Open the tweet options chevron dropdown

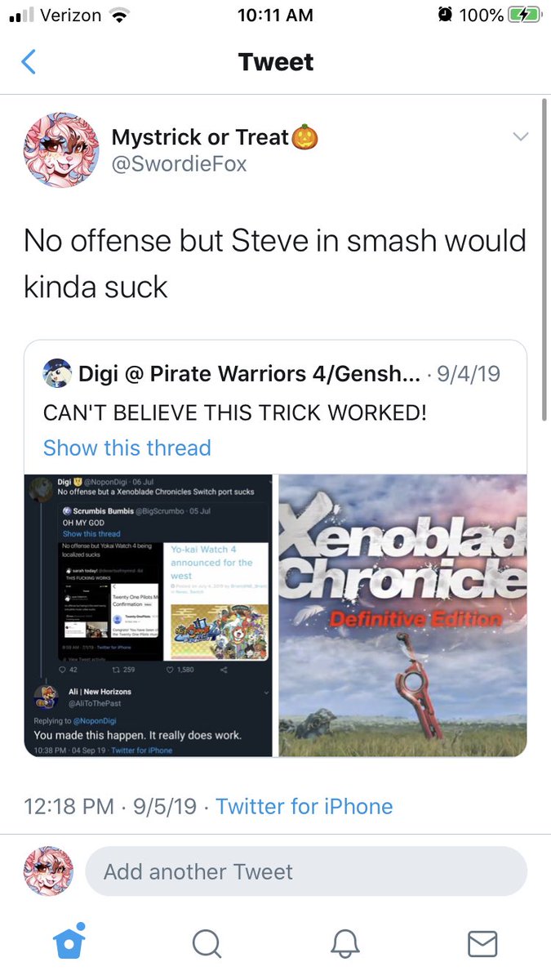tap(520, 137)
